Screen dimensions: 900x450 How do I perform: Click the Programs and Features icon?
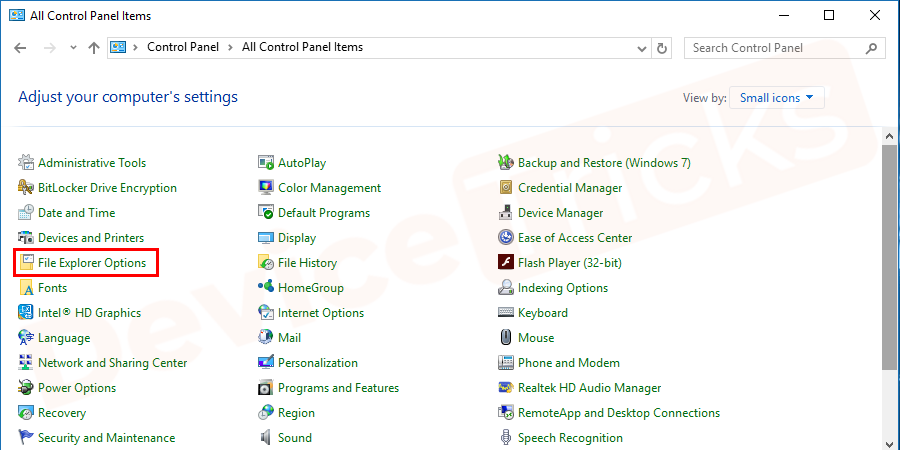pos(266,388)
